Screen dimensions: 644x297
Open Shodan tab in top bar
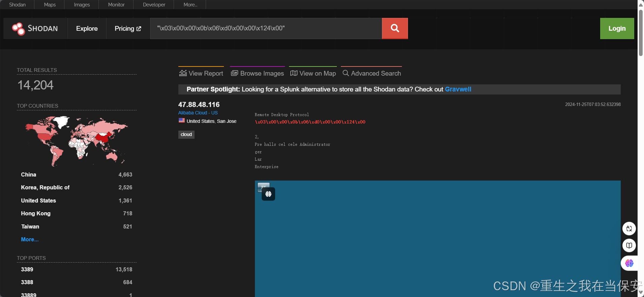point(17,5)
